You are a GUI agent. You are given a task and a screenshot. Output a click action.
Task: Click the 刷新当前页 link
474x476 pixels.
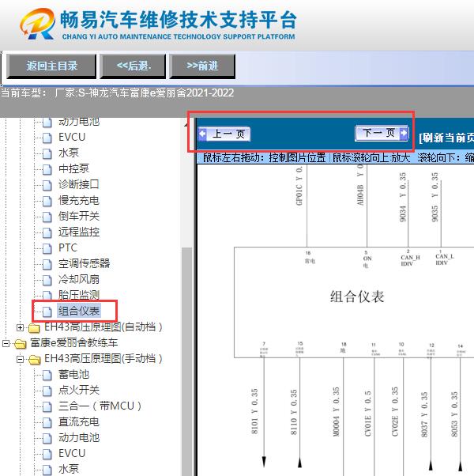coord(446,138)
